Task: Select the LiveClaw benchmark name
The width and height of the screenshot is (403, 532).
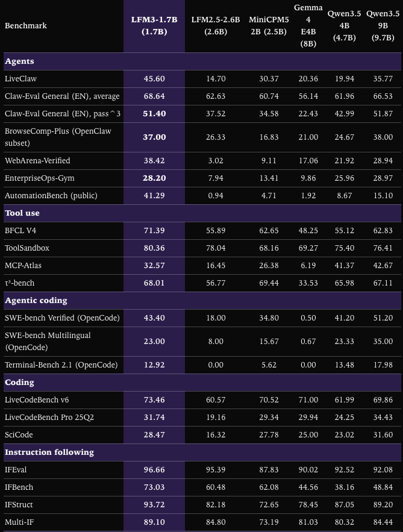Action: point(20,79)
